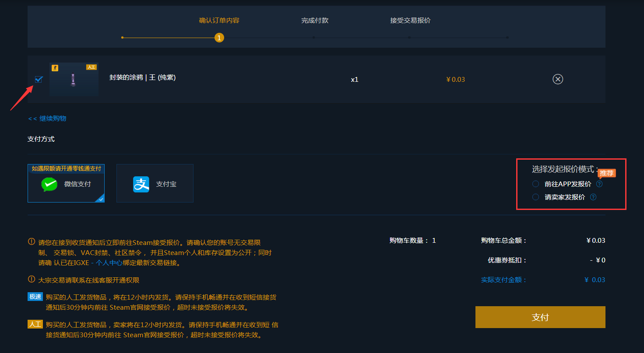The width and height of the screenshot is (644, 353).
Task: Select the 前往APP发报价 radio option
Action: pos(535,184)
